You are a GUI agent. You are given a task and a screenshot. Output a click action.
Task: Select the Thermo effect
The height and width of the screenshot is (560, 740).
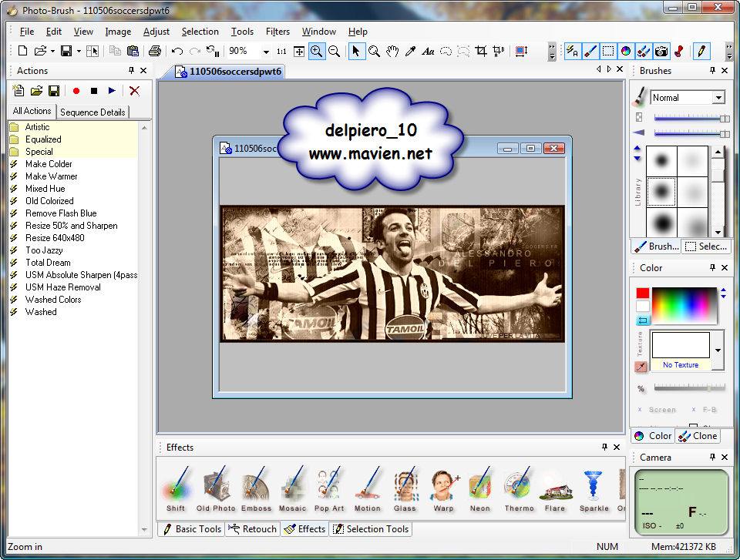(x=519, y=488)
